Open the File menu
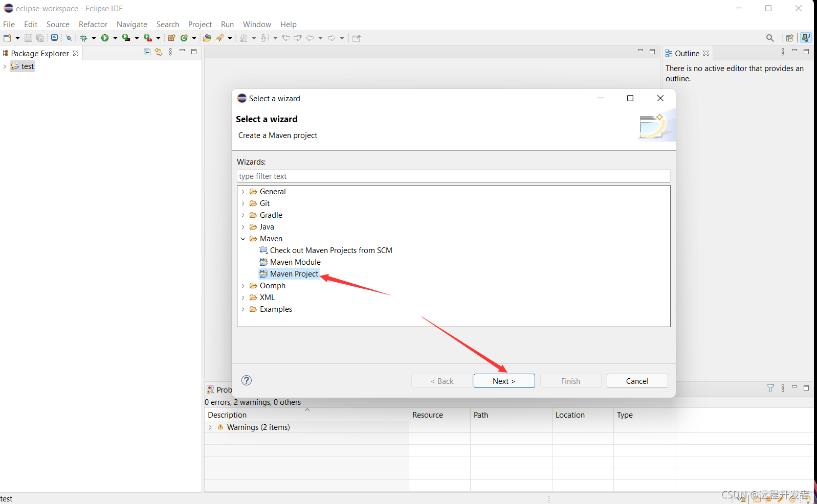This screenshot has height=504, width=817. coord(9,24)
